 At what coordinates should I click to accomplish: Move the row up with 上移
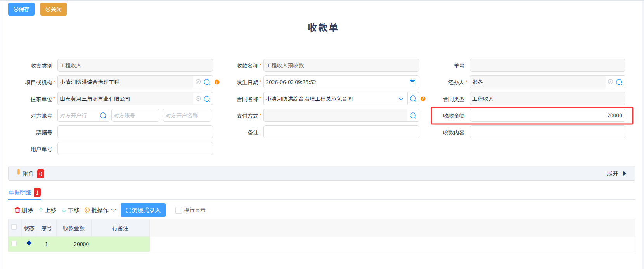(x=47, y=210)
